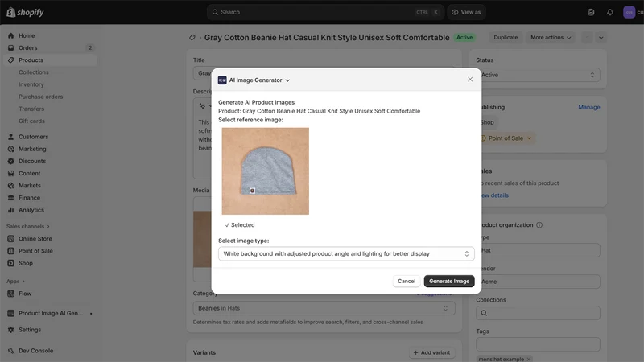
Task: Click the Orders count badge 2
Action: point(90,48)
